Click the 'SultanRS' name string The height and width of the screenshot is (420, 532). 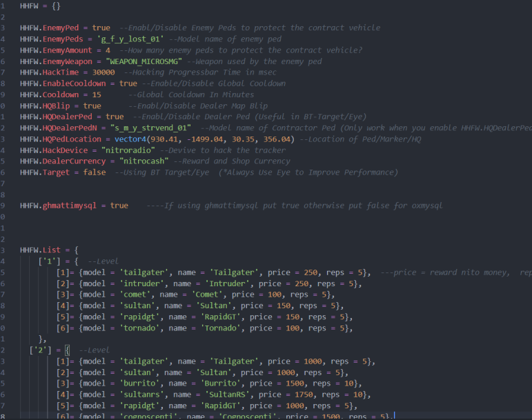[227, 394]
